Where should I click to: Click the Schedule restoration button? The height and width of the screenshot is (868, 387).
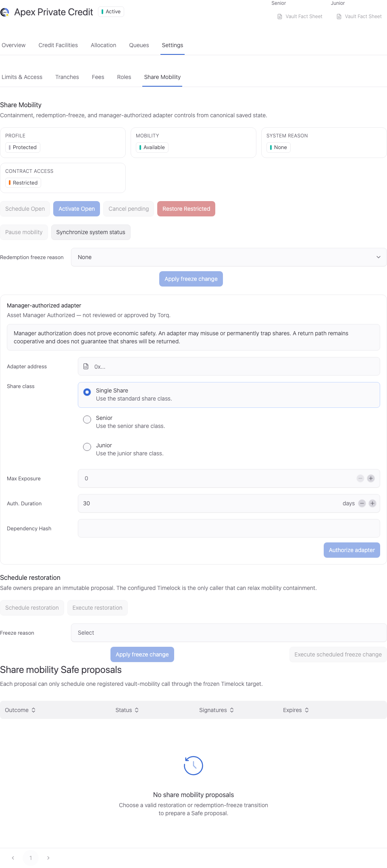pyautogui.click(x=32, y=608)
